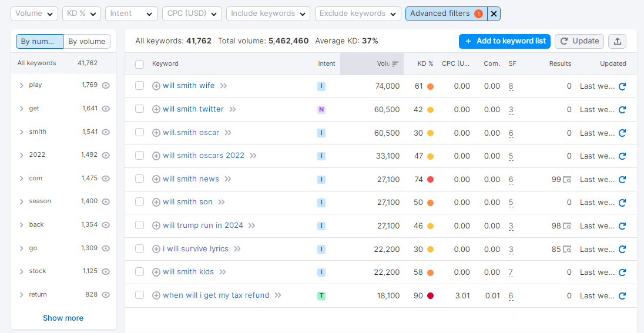The height and width of the screenshot is (333, 644).
Task: Tick checkbox for will smith wife
Action: click(x=140, y=85)
